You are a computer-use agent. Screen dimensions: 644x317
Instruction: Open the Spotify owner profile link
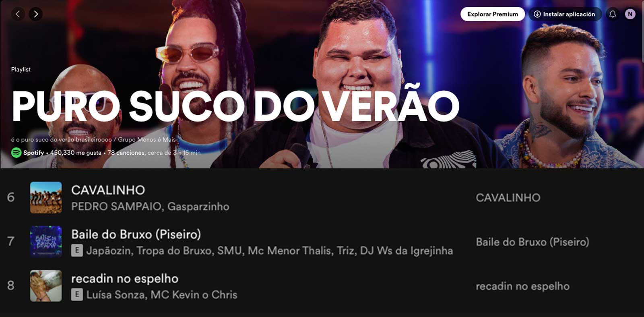tap(33, 153)
